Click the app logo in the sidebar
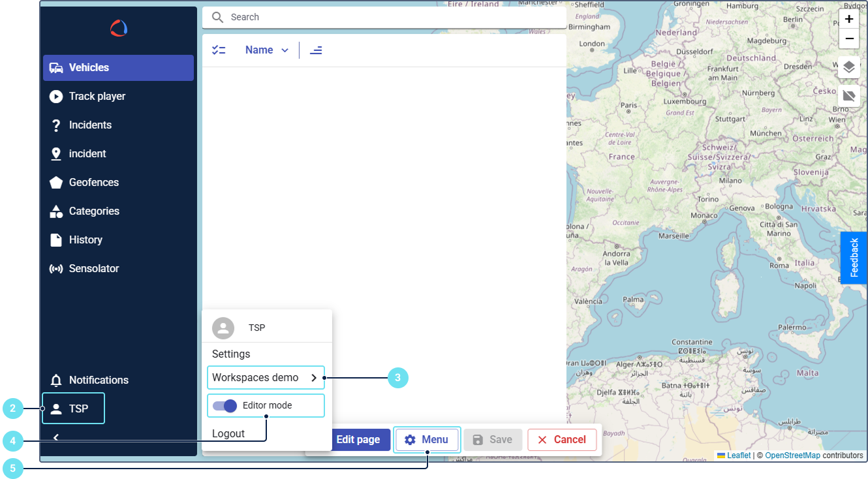868x479 pixels. (119, 28)
